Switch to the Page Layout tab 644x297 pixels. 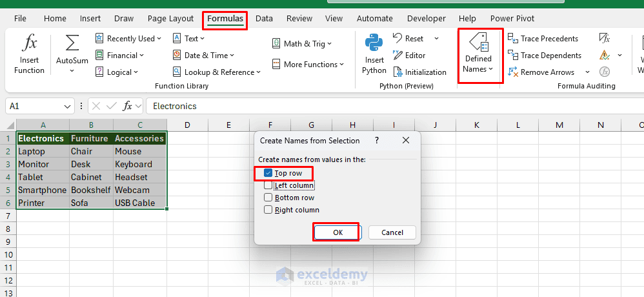(170, 19)
